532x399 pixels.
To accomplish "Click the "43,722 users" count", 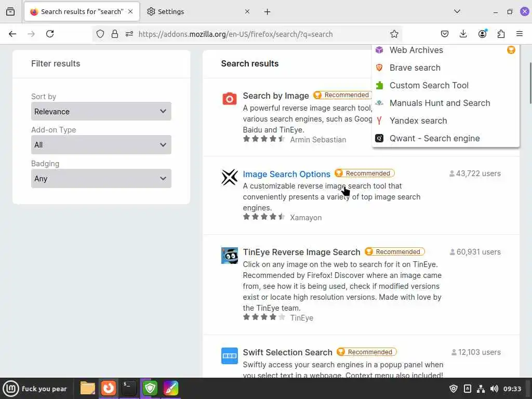I will click(x=475, y=174).
